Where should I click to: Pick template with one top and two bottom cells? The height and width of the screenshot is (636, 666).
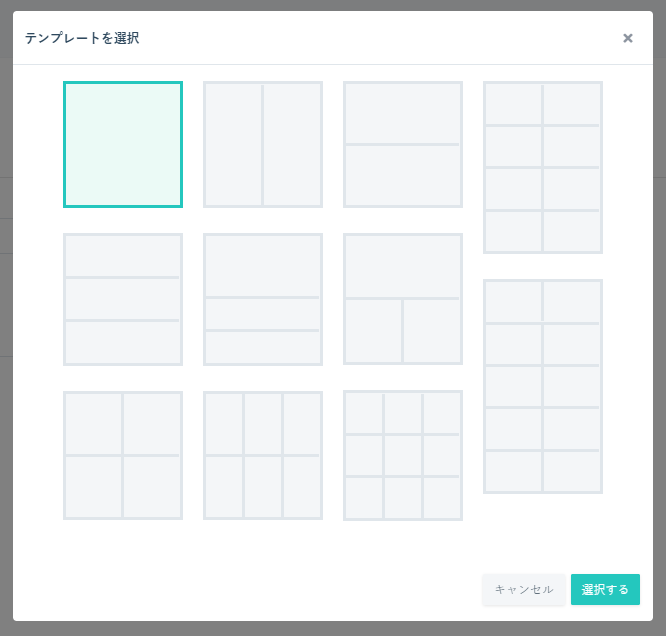click(403, 299)
